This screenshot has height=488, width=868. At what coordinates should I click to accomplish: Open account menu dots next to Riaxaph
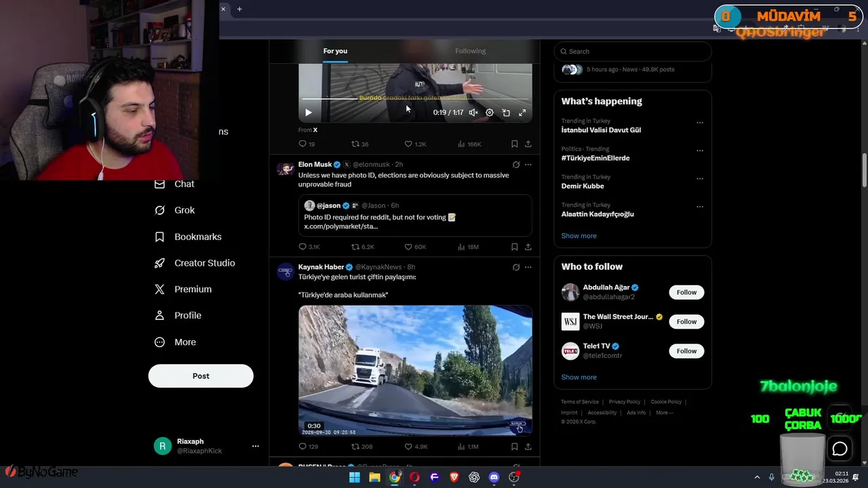(x=255, y=446)
